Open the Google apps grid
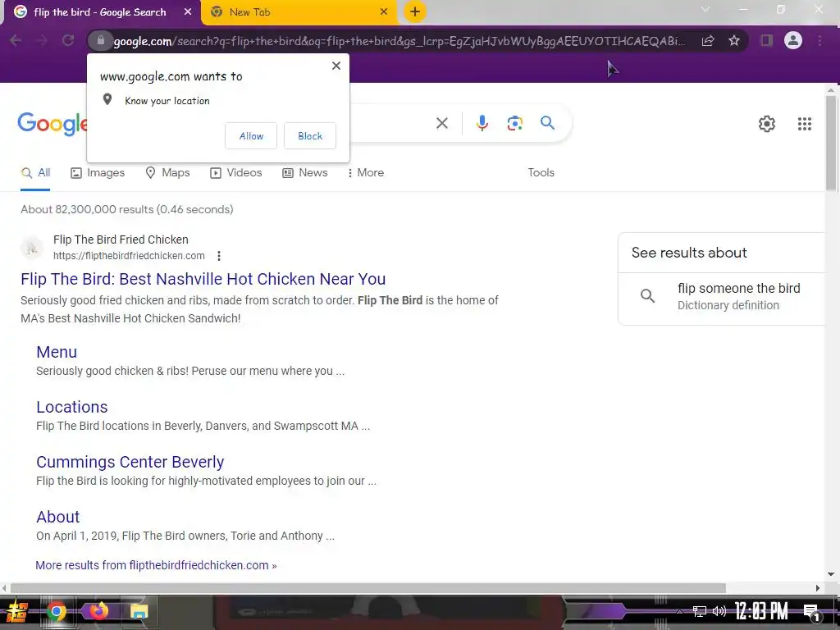Screen dimensions: 840x630 click(x=804, y=124)
